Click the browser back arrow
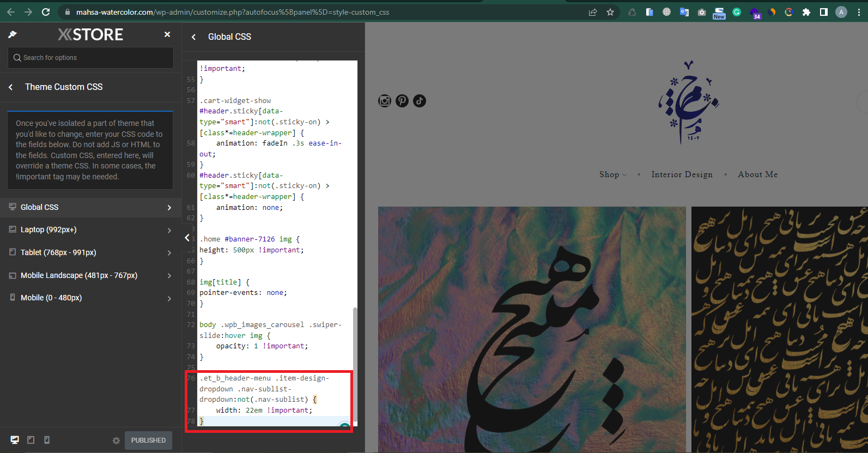This screenshot has height=453, width=868. coord(11,12)
